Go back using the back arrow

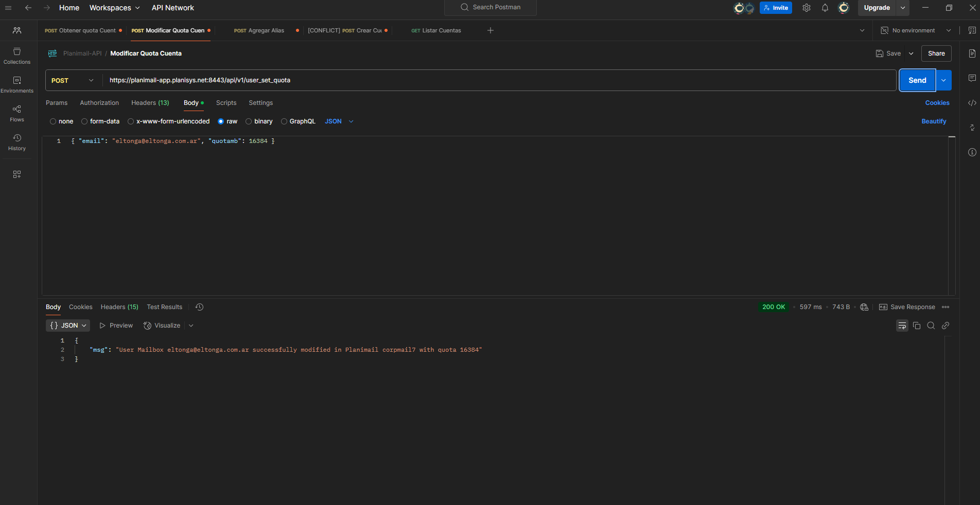click(x=28, y=8)
